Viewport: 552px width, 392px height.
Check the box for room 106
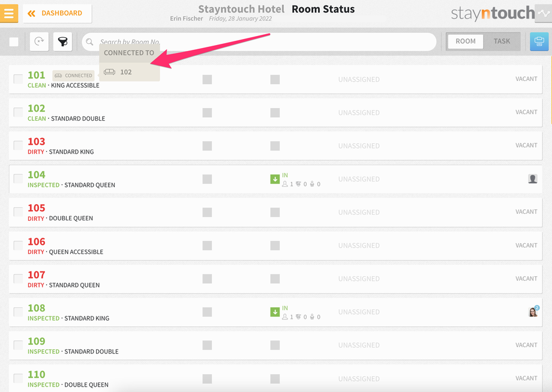pyautogui.click(x=18, y=246)
